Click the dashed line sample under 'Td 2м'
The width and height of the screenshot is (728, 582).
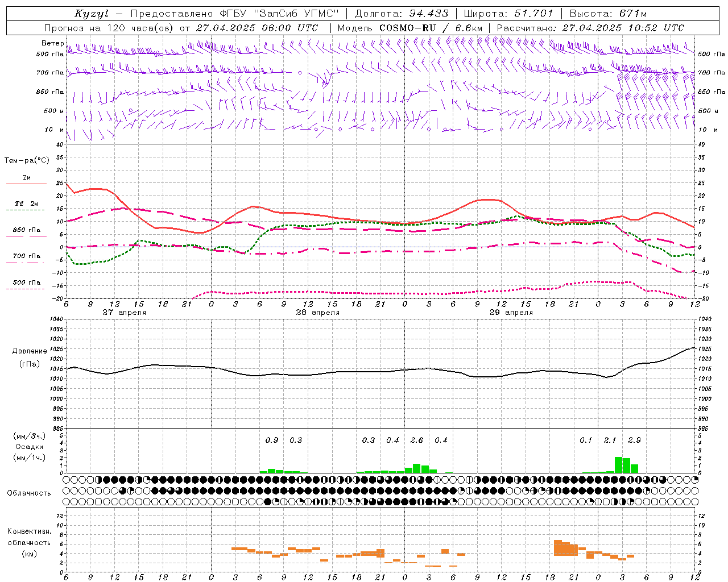pos(25,210)
